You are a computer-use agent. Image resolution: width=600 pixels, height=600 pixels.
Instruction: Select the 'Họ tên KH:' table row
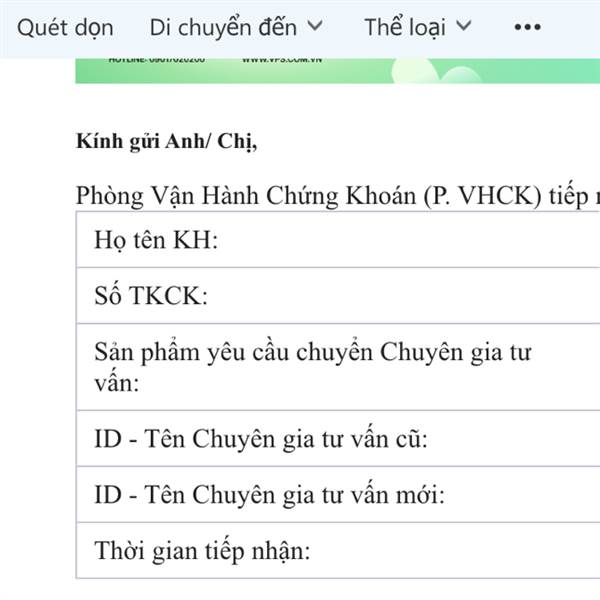point(338,240)
